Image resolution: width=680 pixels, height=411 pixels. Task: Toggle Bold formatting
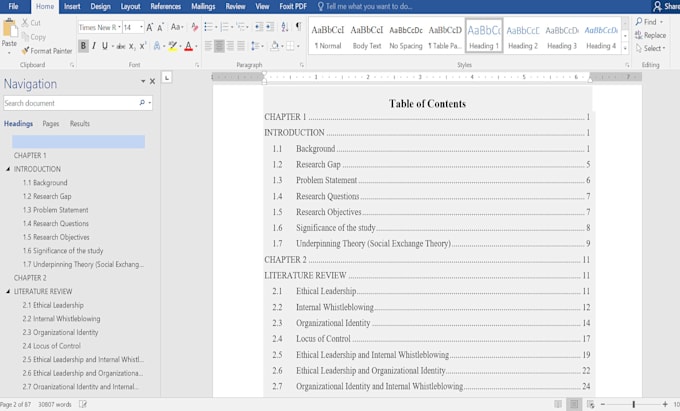tap(83, 46)
